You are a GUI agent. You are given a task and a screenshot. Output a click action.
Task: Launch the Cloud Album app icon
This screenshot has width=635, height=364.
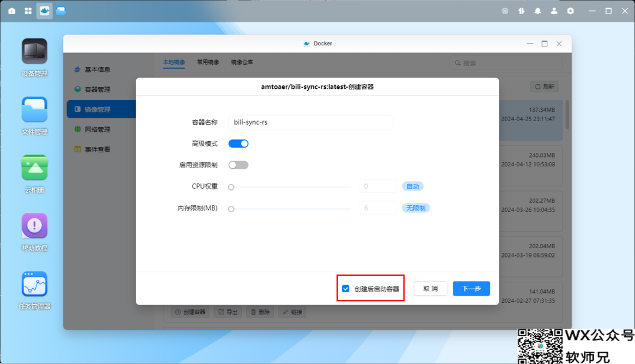pyautogui.click(x=34, y=168)
